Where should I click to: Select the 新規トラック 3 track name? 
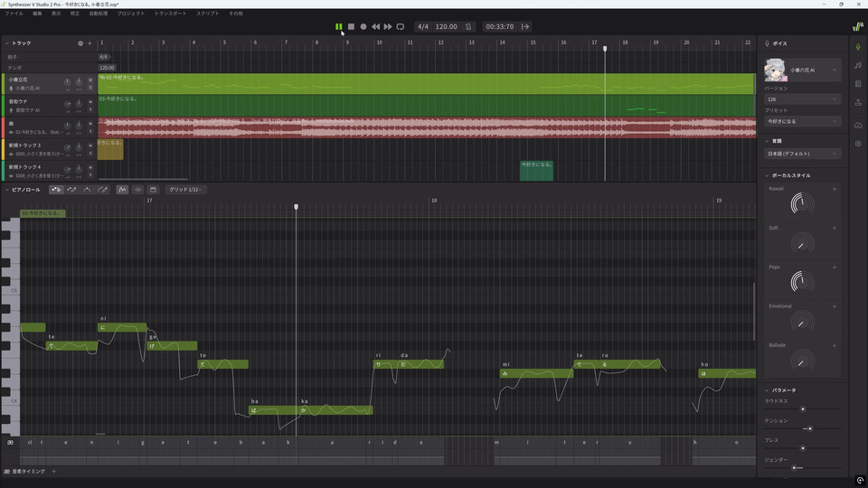click(24, 145)
